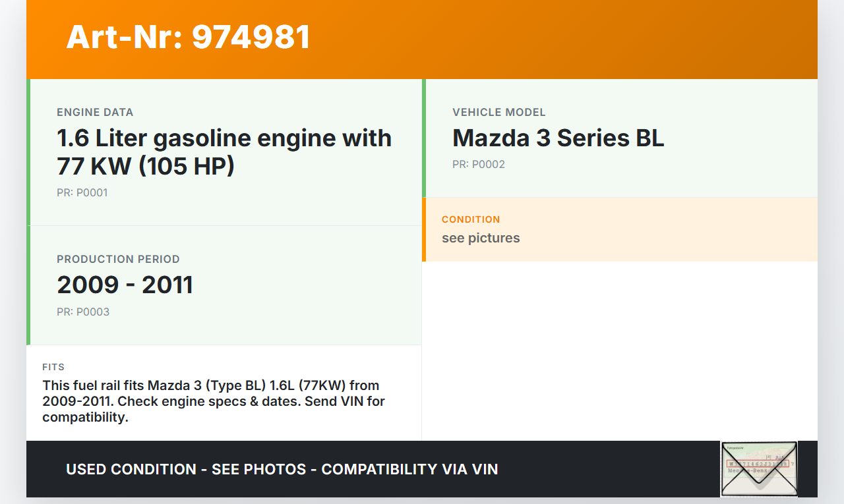Click the Mazda 3 Series BL title

point(558,138)
